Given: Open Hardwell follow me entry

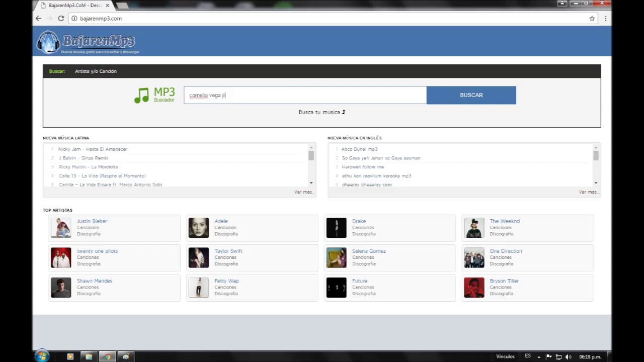Looking at the screenshot, I should [x=363, y=167].
